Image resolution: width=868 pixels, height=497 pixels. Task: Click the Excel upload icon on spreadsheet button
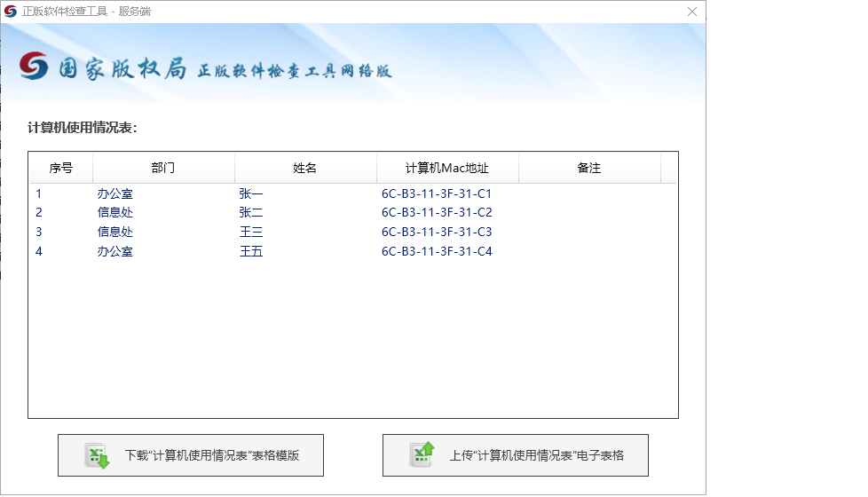point(422,454)
